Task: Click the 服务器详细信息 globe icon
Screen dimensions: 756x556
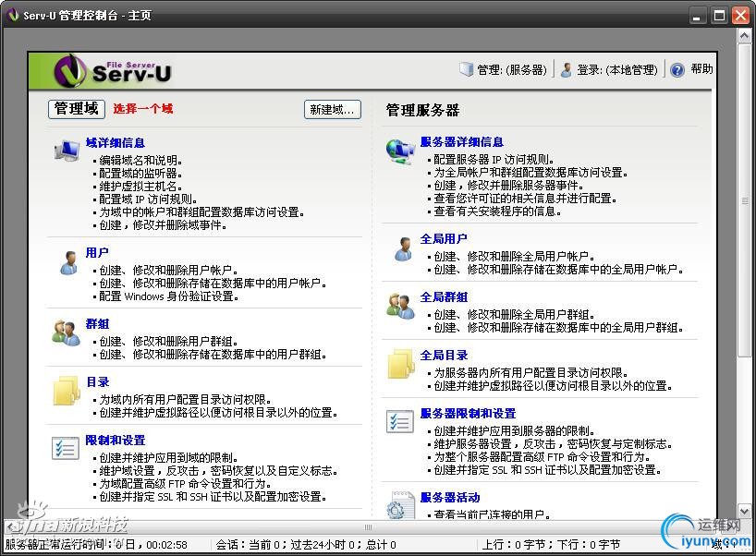Action: (x=400, y=151)
